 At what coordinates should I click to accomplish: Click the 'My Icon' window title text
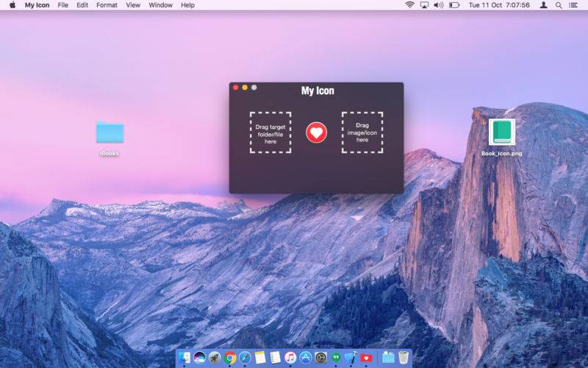318,91
